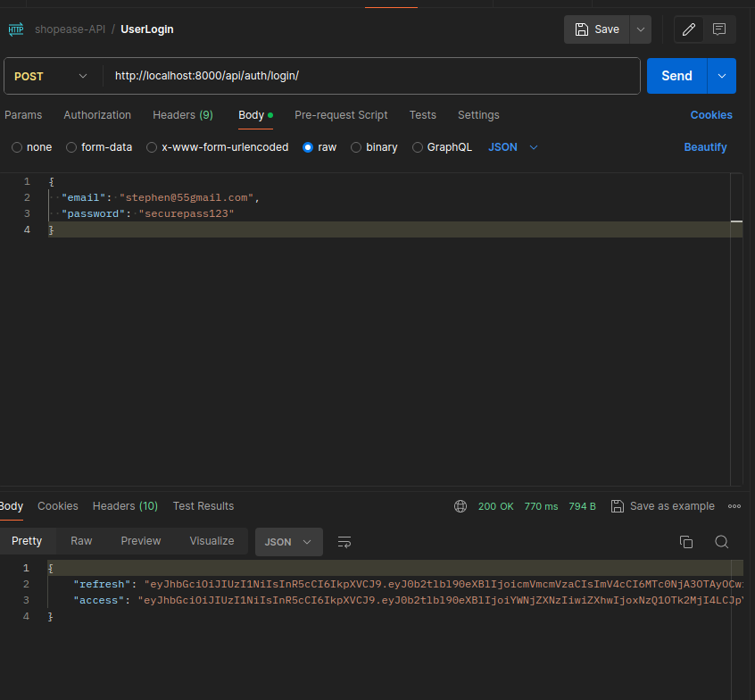The width and height of the screenshot is (755, 700).
Task: Switch to the Params tab
Action: [23, 115]
